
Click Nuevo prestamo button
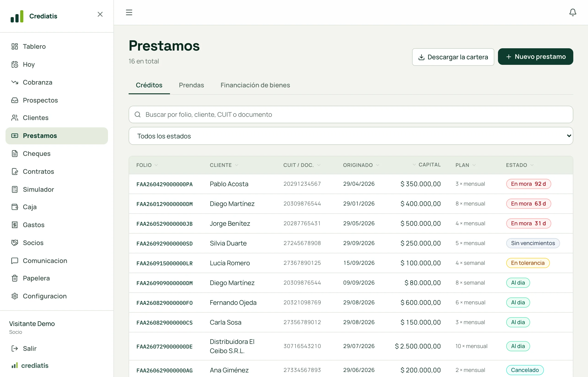tap(535, 57)
